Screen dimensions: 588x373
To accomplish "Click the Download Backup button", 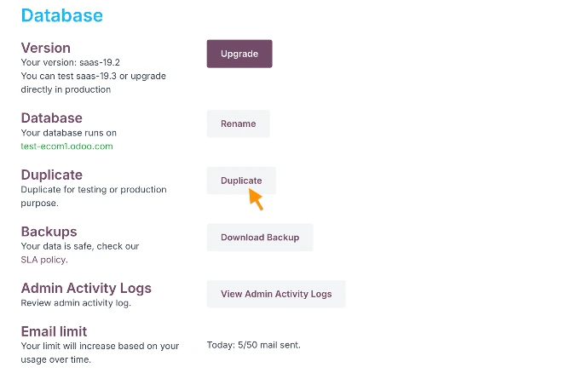I will (260, 238).
